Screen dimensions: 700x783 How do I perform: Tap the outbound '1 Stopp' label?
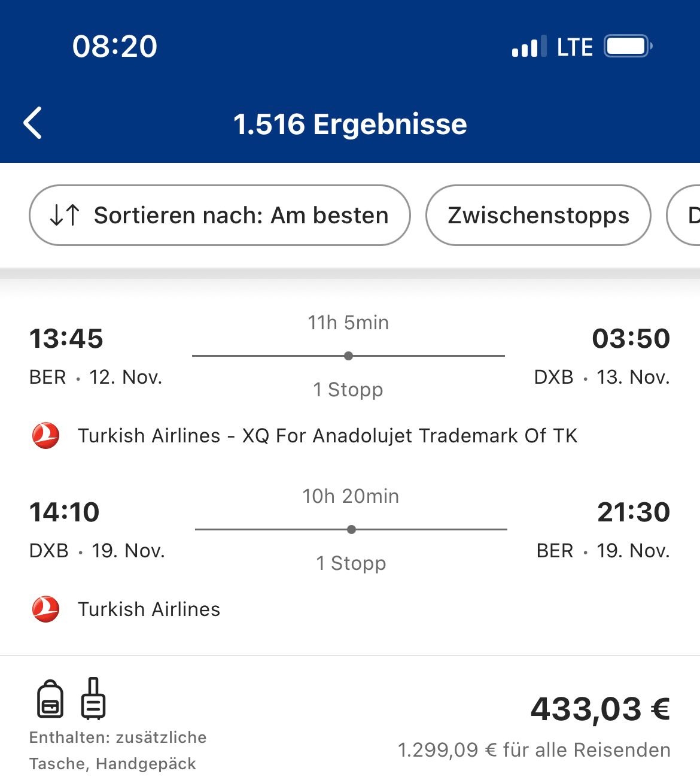(x=348, y=390)
